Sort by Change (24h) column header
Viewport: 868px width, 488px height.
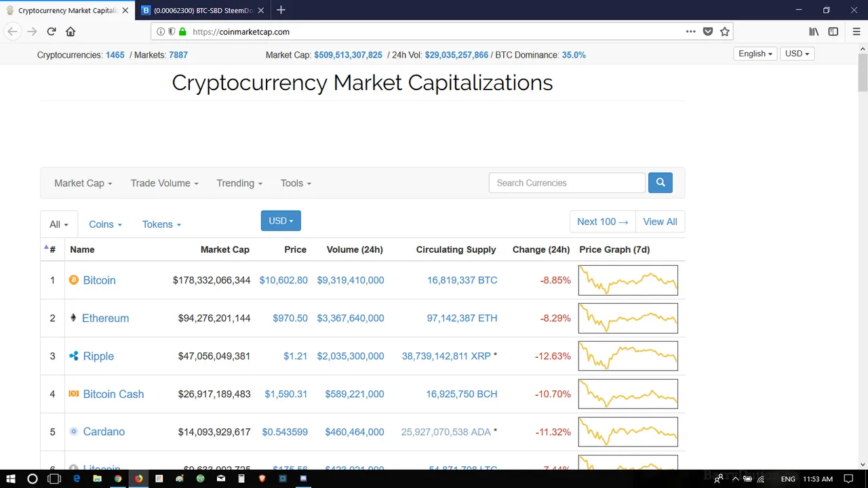click(541, 249)
